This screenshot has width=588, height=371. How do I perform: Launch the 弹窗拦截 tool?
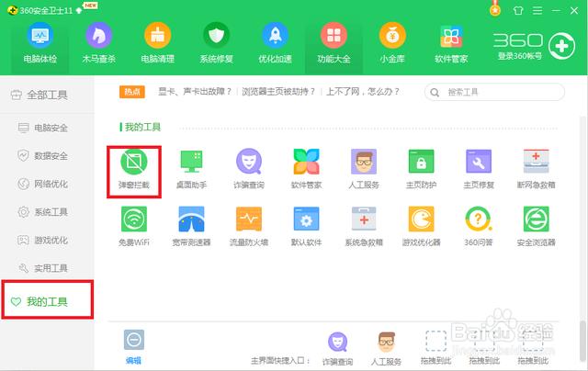click(x=134, y=169)
